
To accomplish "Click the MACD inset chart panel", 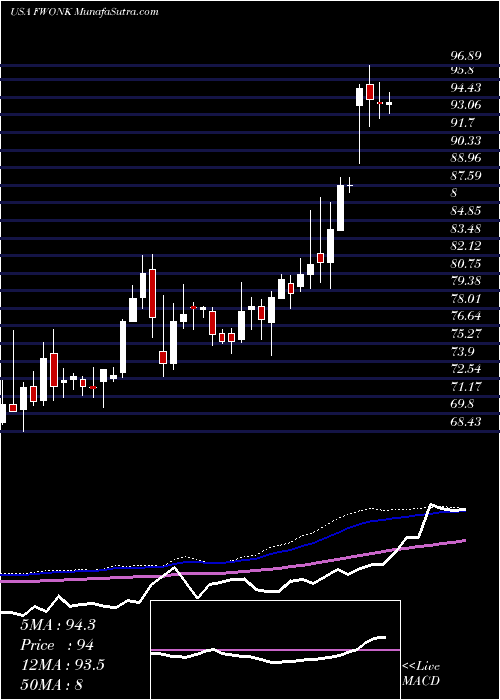I will click(276, 650).
